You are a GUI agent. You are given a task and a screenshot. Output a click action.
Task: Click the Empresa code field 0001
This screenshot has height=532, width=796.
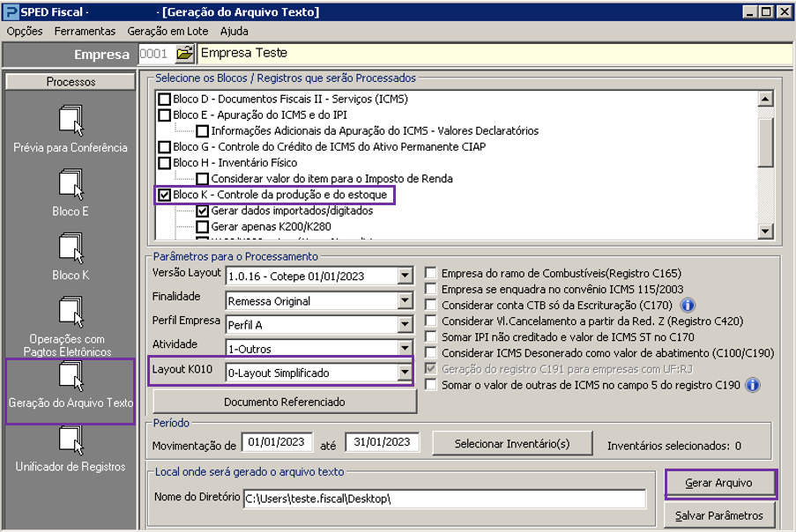(x=156, y=54)
